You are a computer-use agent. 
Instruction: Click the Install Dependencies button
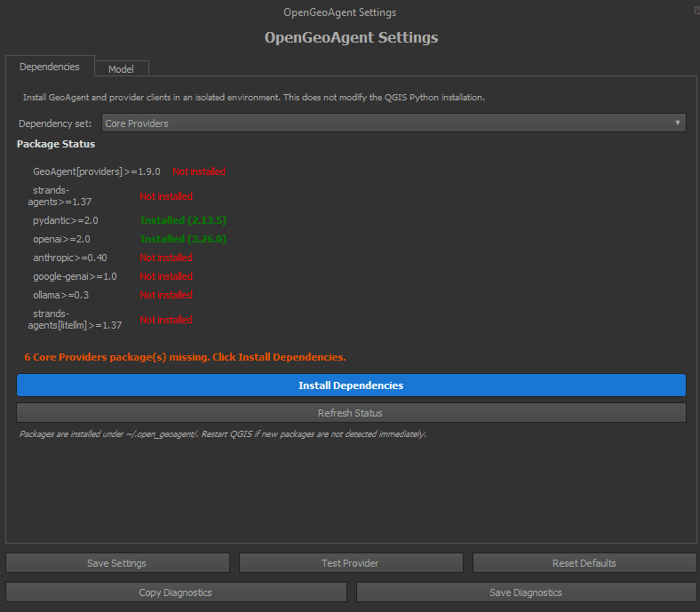351,385
